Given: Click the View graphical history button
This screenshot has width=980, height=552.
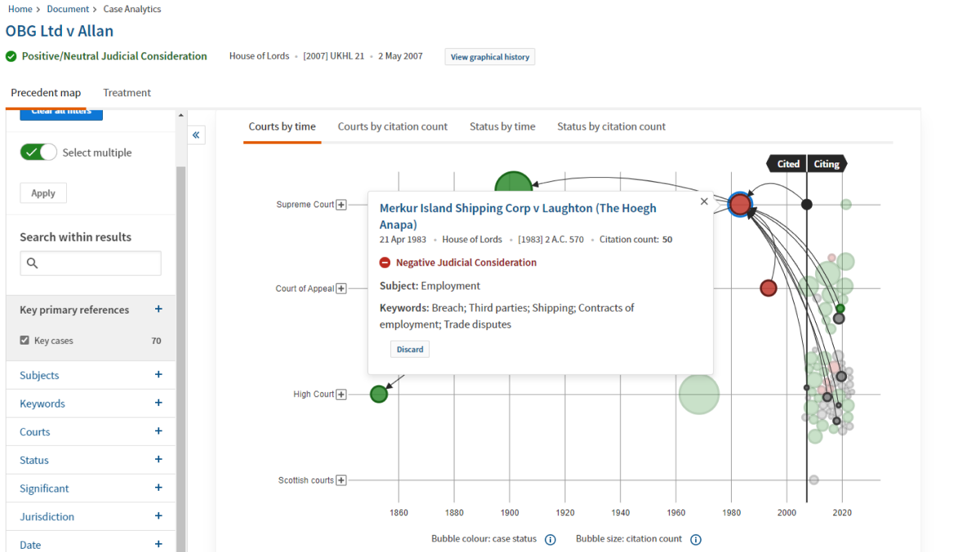Looking at the screenshot, I should 489,56.
